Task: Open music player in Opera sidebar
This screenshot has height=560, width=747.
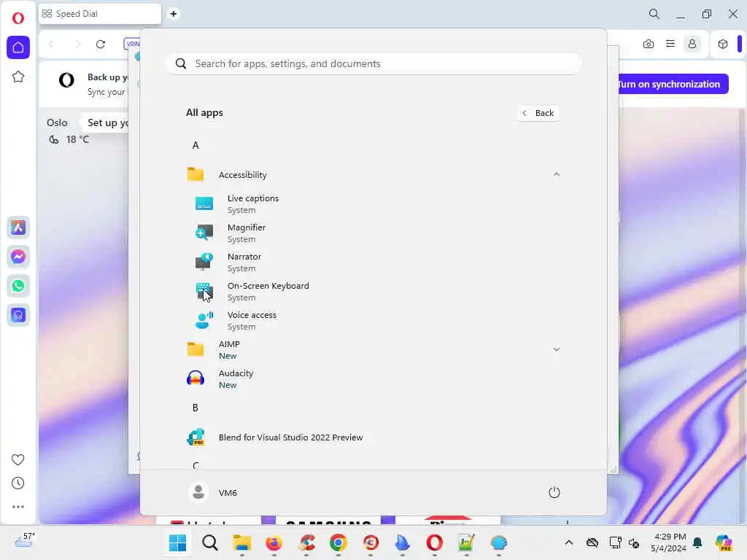Action: [18, 315]
